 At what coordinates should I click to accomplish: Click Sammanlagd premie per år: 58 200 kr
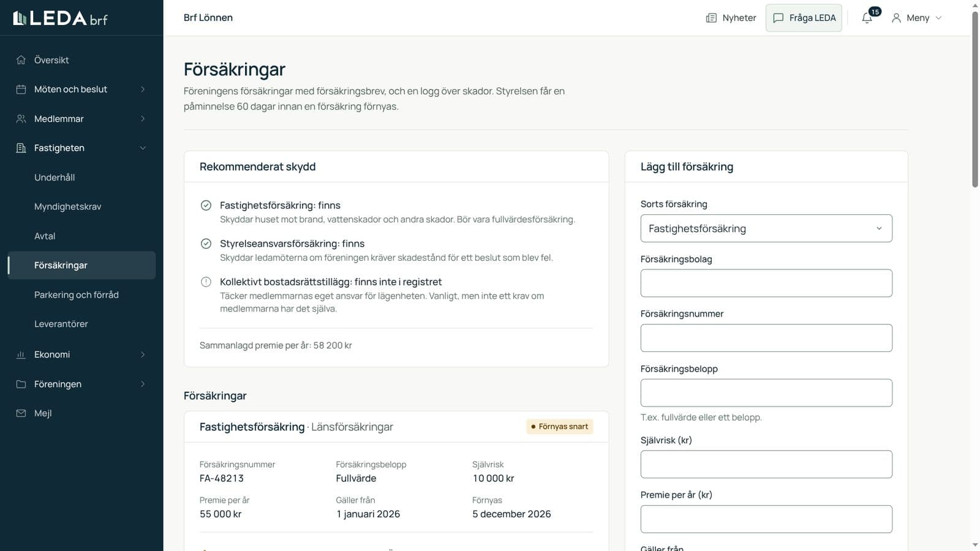[x=276, y=345]
